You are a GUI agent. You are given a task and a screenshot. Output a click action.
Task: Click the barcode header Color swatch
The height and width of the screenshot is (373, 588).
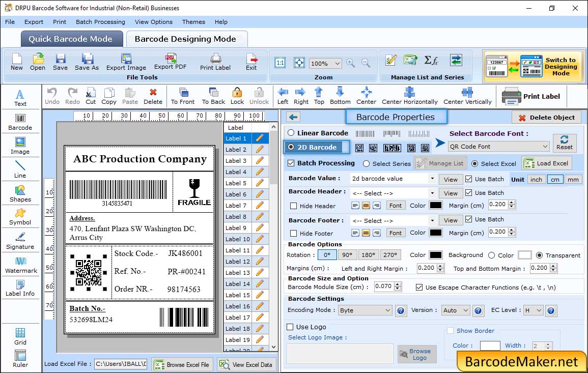point(435,206)
